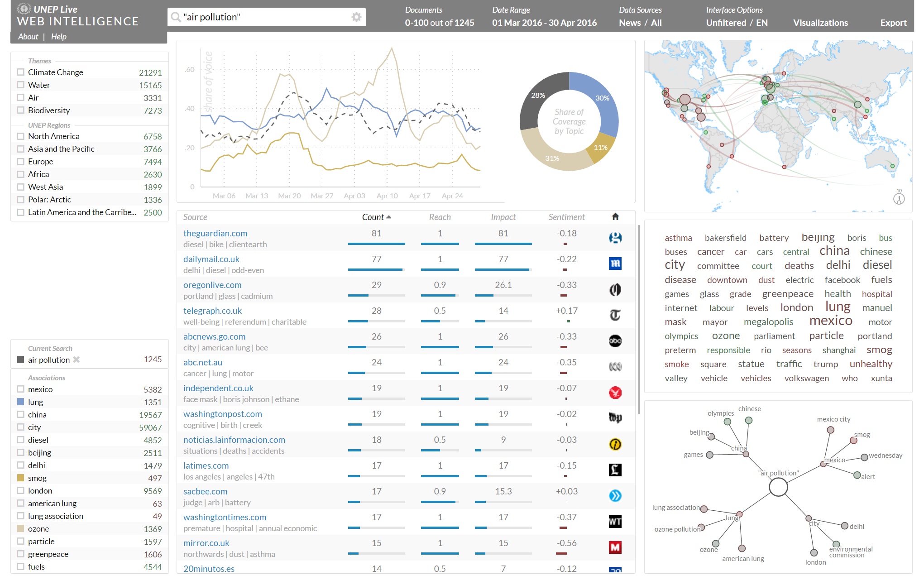The image size is (924, 585).
Task: Click latimes.com source logo icon
Action: point(615,470)
